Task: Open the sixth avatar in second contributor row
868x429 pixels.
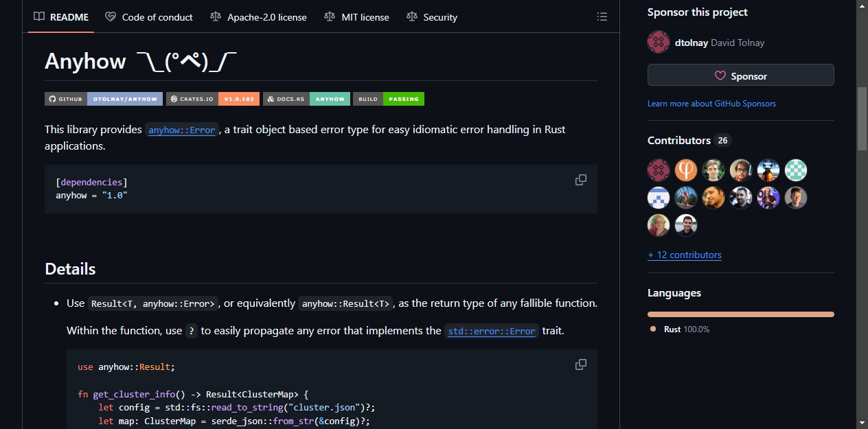Action: pos(796,198)
